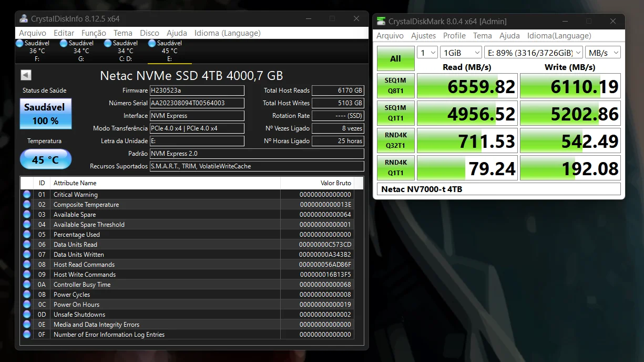
Task: Click status orb for Media and Data Integrity Errors
Action: pos(27,324)
